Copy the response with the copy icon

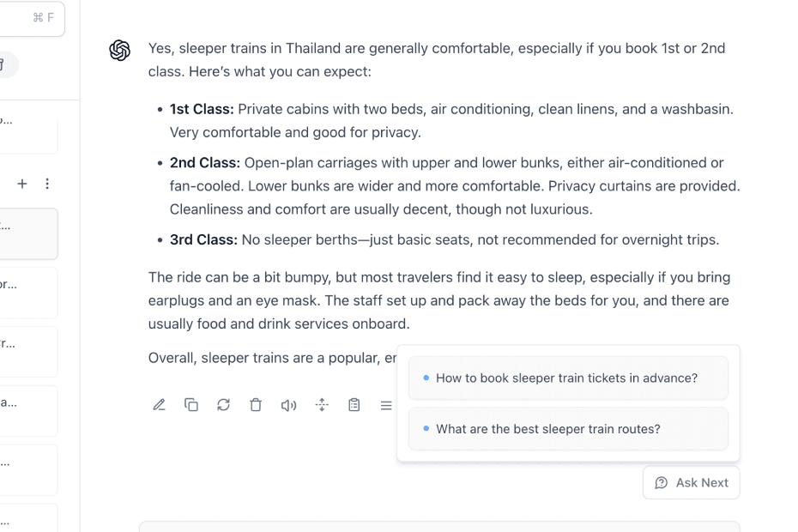[191, 405]
